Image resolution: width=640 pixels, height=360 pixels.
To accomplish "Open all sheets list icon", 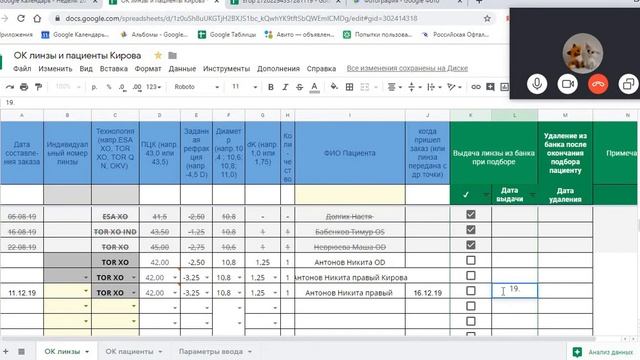I will point(21,351).
